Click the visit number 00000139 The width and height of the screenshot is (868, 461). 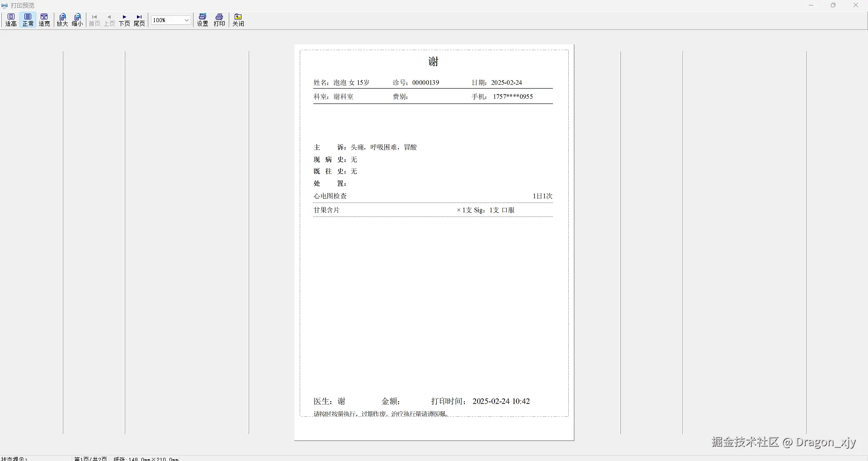coord(426,83)
